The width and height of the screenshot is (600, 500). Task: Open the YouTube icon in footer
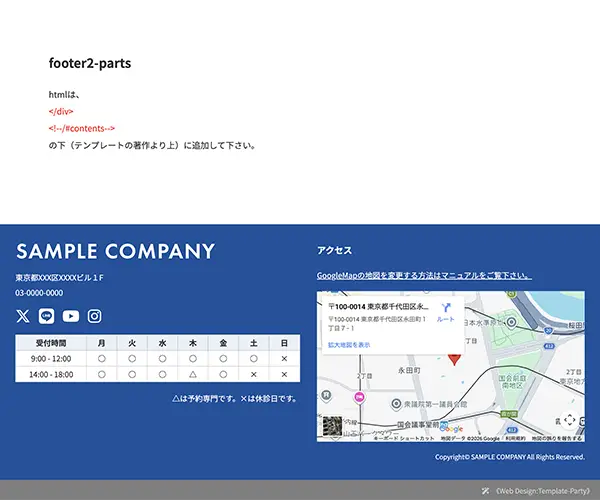click(x=71, y=316)
